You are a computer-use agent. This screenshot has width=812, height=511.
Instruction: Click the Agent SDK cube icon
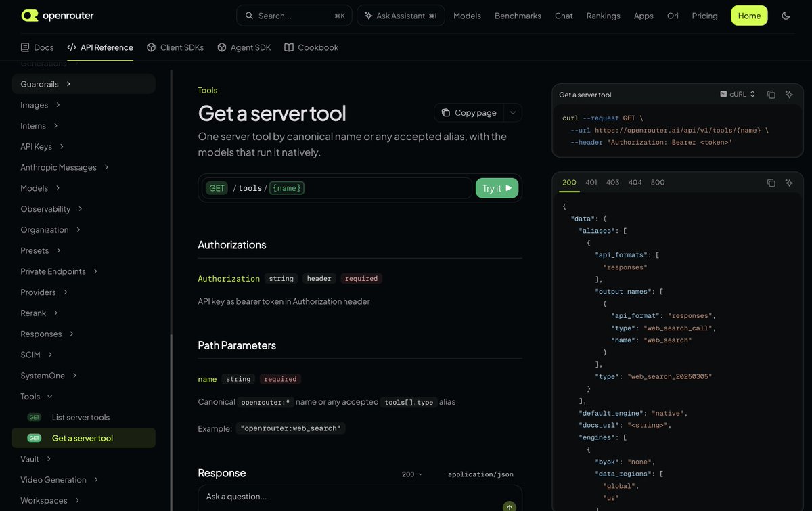tap(221, 47)
